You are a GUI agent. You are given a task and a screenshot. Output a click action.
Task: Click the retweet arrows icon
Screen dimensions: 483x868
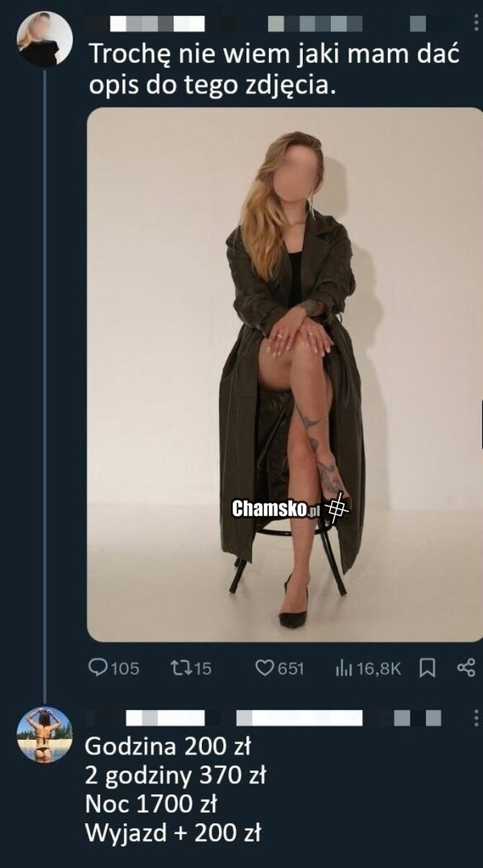click(180, 668)
